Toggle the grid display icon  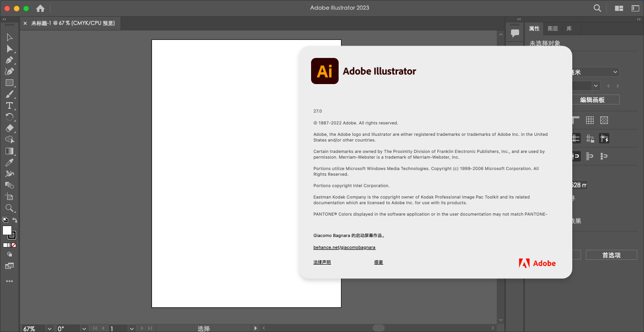590,120
